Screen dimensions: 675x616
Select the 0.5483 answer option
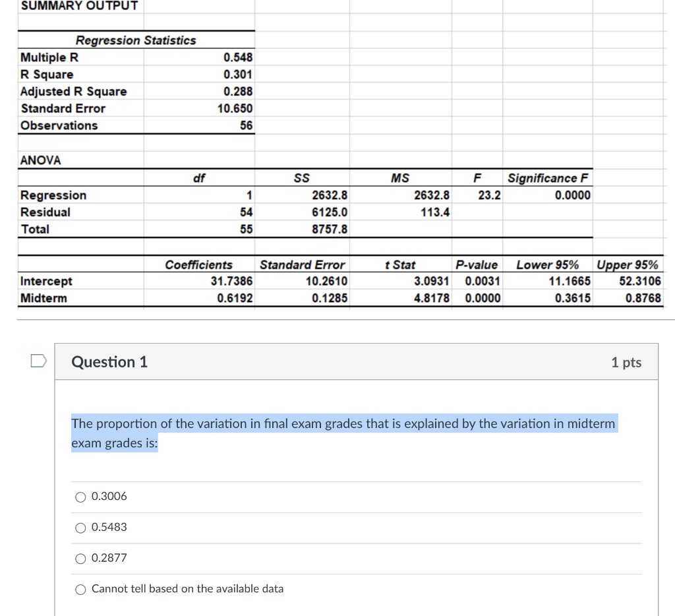coord(80,528)
